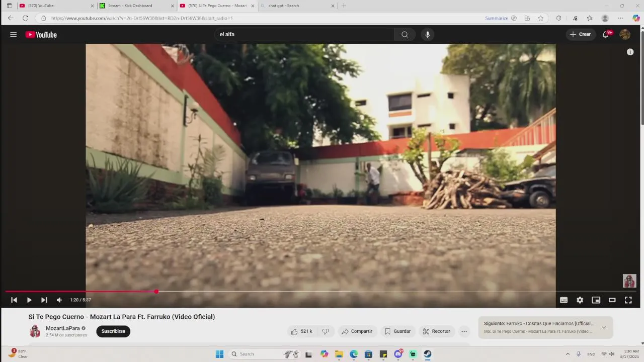
Task: Refresh the page
Action: [25, 18]
